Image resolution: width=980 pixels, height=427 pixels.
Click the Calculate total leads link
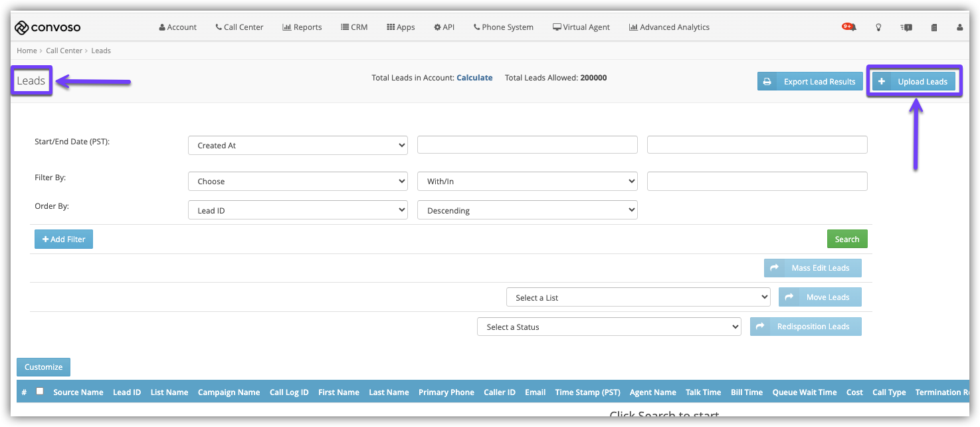[x=474, y=78]
